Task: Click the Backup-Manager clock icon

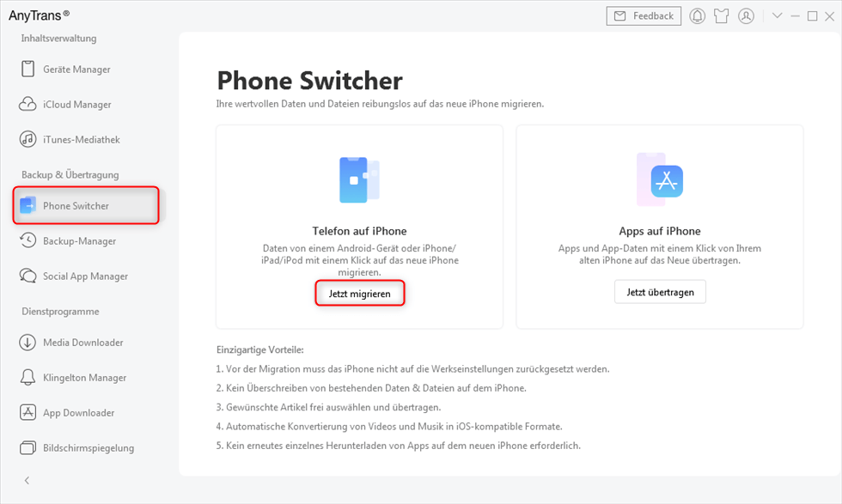Action: coord(27,241)
